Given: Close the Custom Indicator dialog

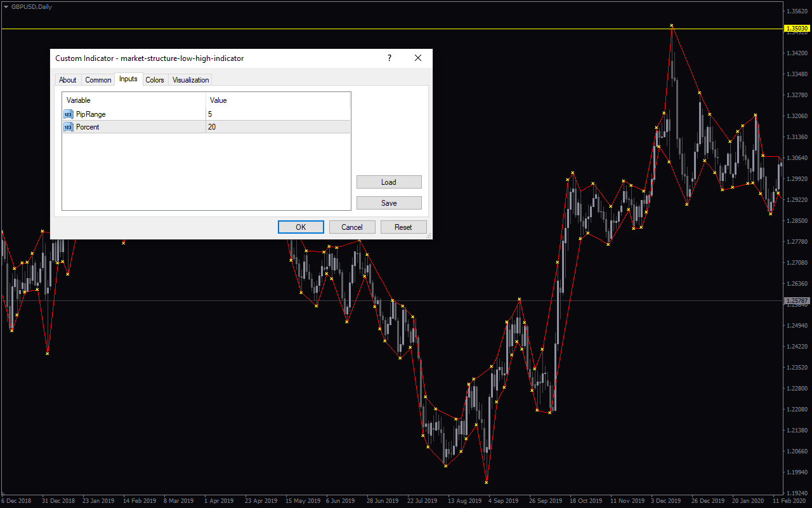Looking at the screenshot, I should click(x=418, y=58).
